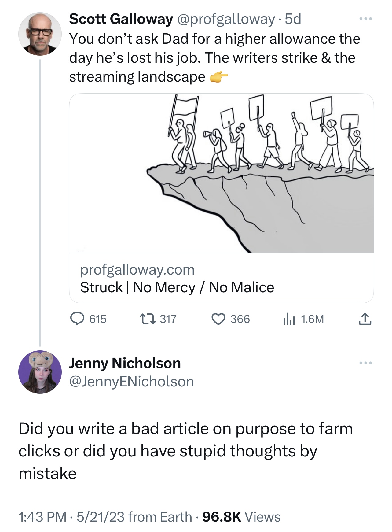Click the @JennyENicholson handle
Viewport: 392px width, 532px height.
click(132, 382)
